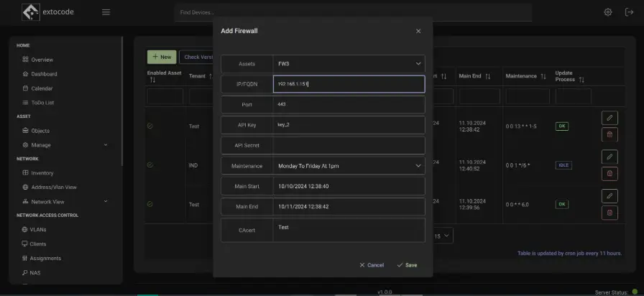Click edit pencil icon for IND row
644x296 pixels.
(609, 156)
